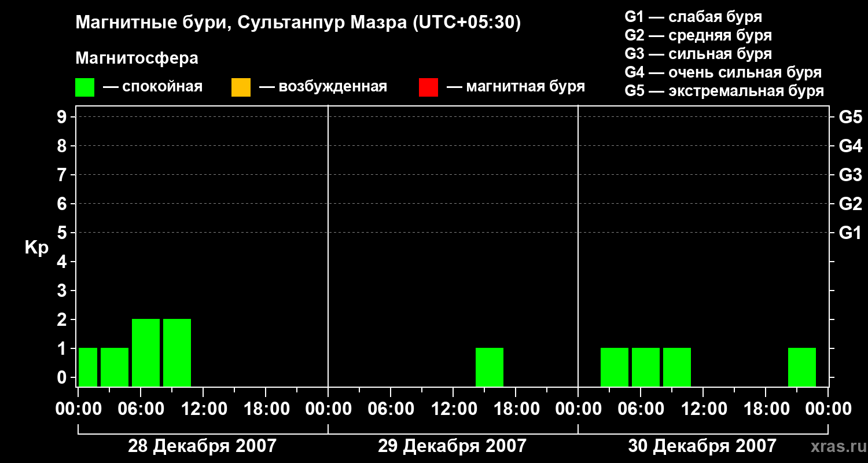This screenshot has width=868, height=463.
Task: Click the 00:00 label starting 29 December
Action: [x=328, y=409]
